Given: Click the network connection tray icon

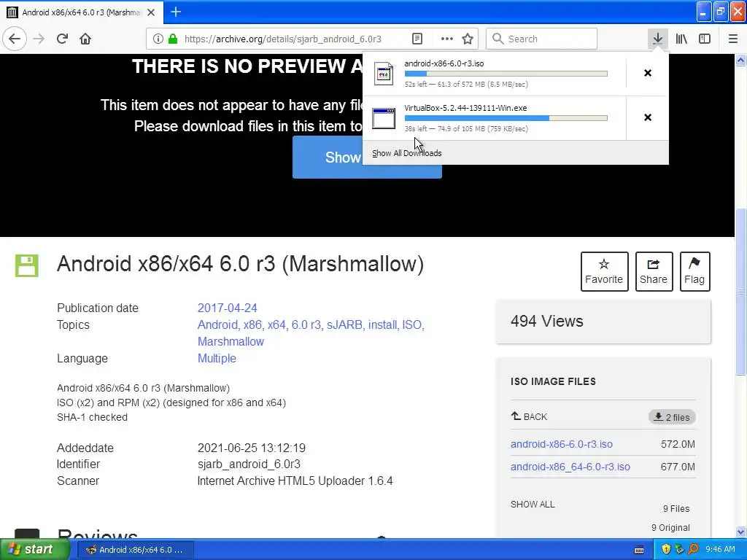Looking at the screenshot, I should (679, 550).
